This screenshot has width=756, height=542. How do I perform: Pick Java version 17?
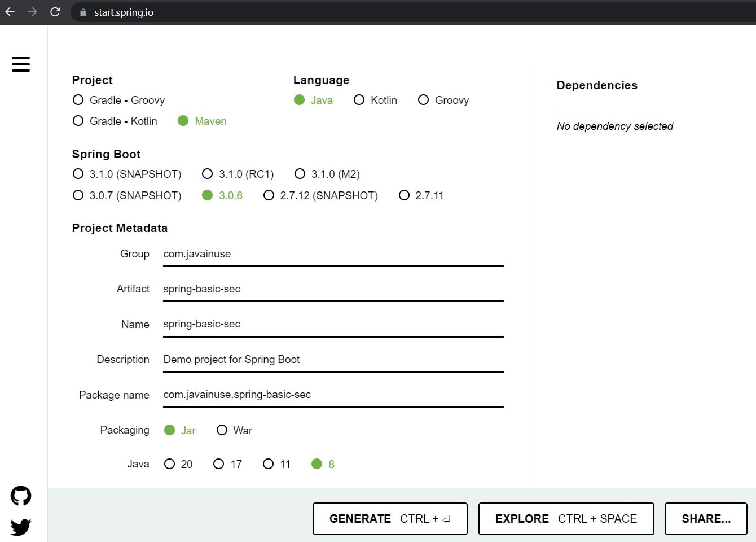pyautogui.click(x=227, y=464)
